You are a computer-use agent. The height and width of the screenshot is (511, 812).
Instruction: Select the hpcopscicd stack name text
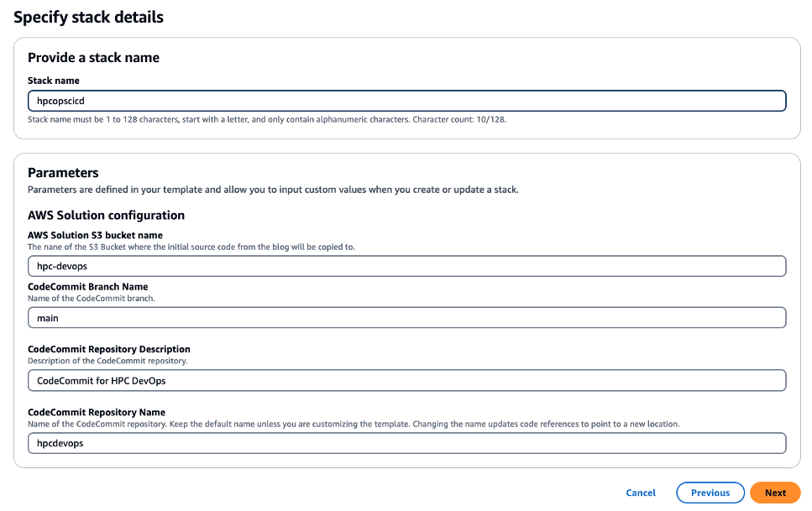pos(59,100)
